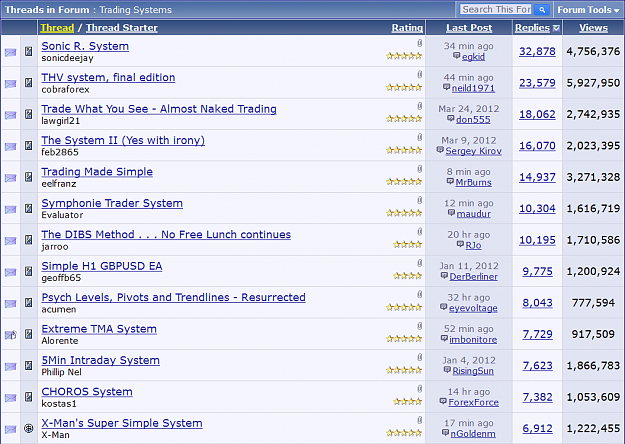The width and height of the screenshot is (625, 444).
Task: Sort by Thread Starter header
Action: [x=122, y=28]
